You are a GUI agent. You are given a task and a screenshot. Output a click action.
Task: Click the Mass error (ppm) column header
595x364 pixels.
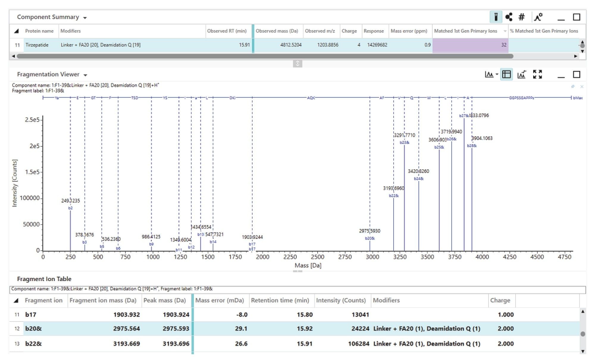[x=409, y=31]
